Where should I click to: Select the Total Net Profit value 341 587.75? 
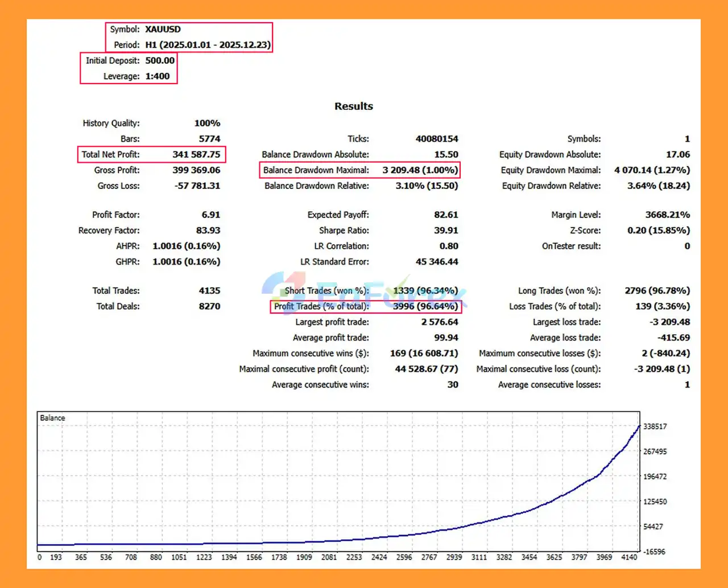[196, 154]
